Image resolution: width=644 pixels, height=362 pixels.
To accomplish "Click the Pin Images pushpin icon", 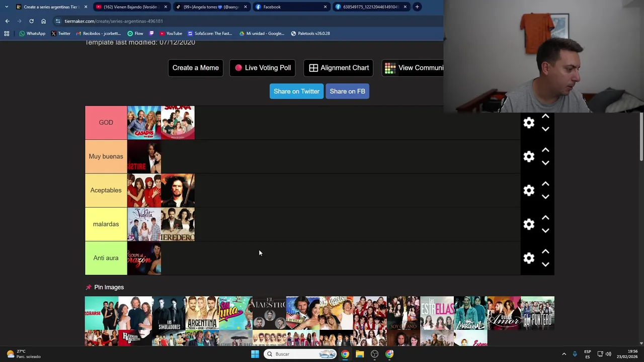I will 89,287.
